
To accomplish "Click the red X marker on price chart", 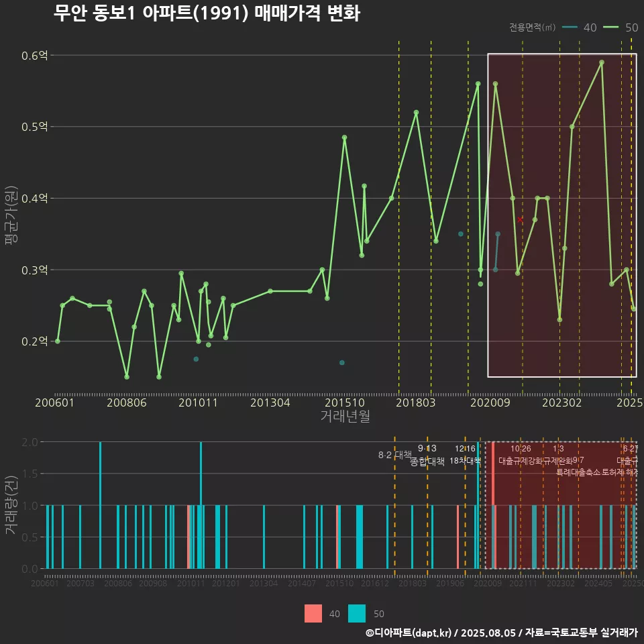I will pyautogui.click(x=520, y=220).
